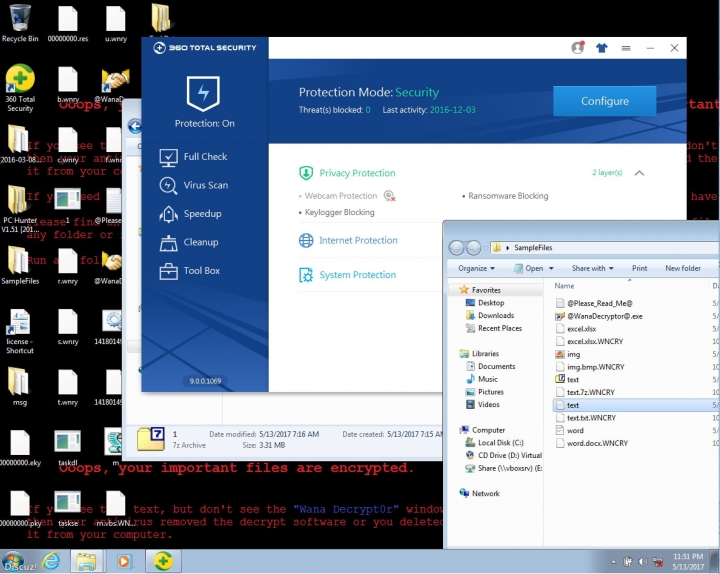This screenshot has width=720, height=574.
Task: Select word.docx.WNCRY file
Action: [597, 444]
